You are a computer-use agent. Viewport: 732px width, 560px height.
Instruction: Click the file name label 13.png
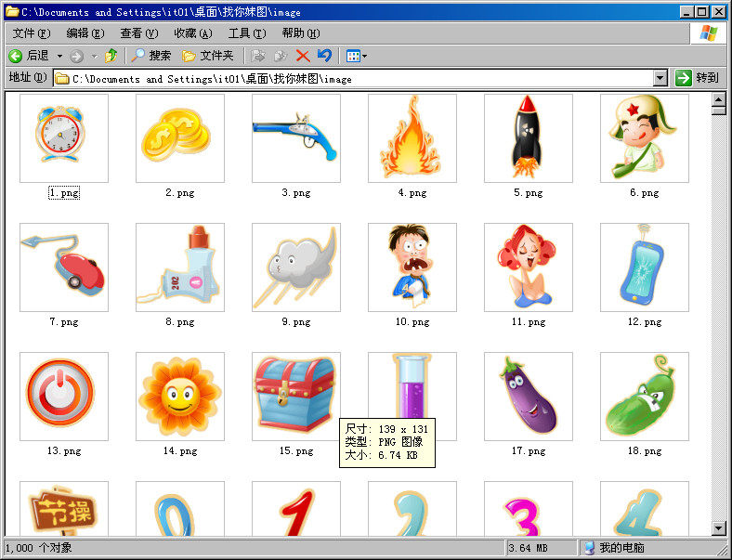click(x=64, y=450)
